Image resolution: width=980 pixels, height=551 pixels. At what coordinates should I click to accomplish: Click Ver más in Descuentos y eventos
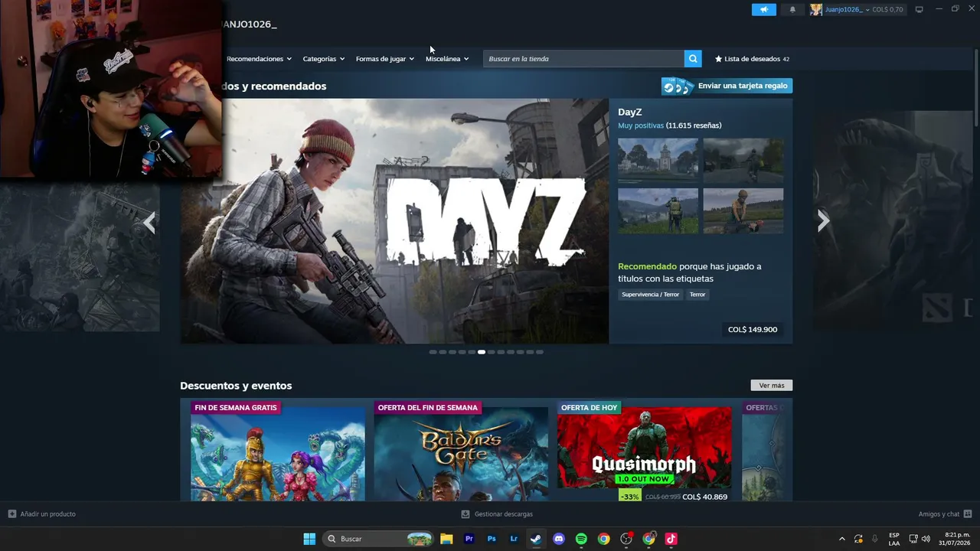click(772, 386)
